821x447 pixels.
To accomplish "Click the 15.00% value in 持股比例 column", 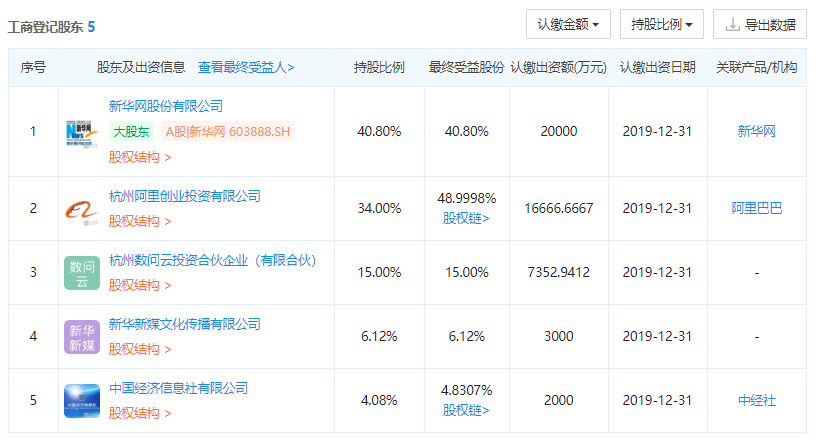I will pyautogui.click(x=379, y=272).
